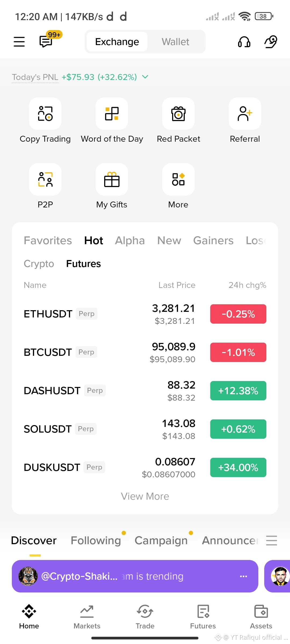Viewport: 290px width, 644px height.
Task: Expand More shortcuts menu
Action: pos(178,180)
